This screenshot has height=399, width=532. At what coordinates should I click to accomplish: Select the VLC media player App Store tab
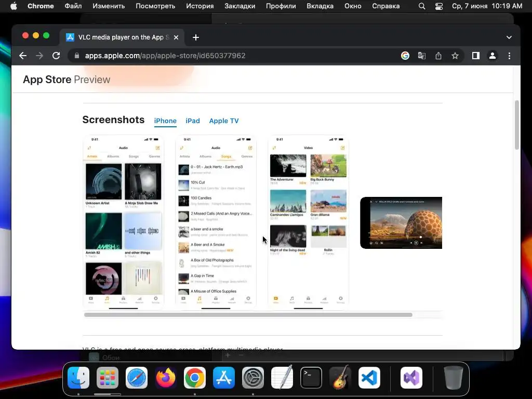(122, 37)
